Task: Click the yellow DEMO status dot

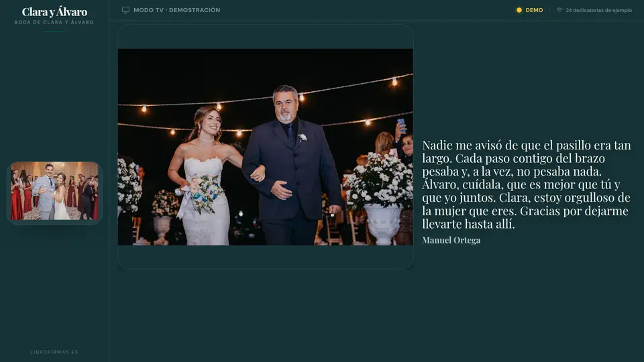Action: tap(519, 10)
